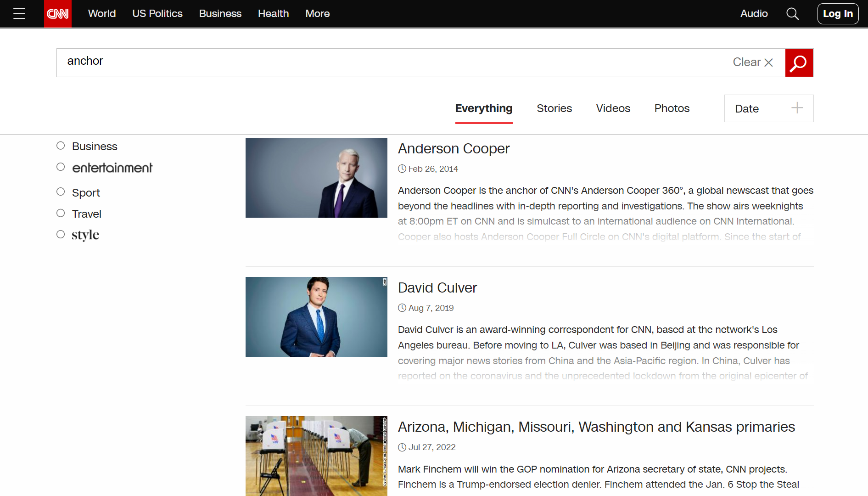Image resolution: width=868 pixels, height=496 pixels.
Task: Open the Date dropdown filter
Action: [769, 108]
